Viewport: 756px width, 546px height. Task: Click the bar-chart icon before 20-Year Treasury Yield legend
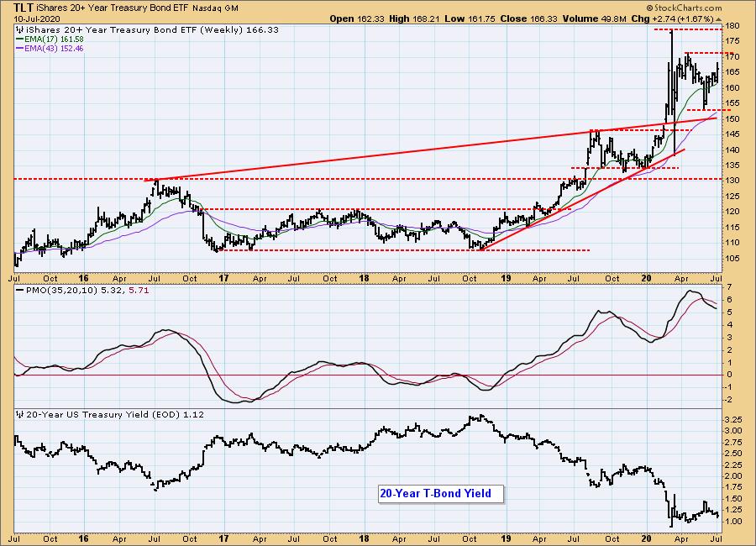tap(20, 414)
